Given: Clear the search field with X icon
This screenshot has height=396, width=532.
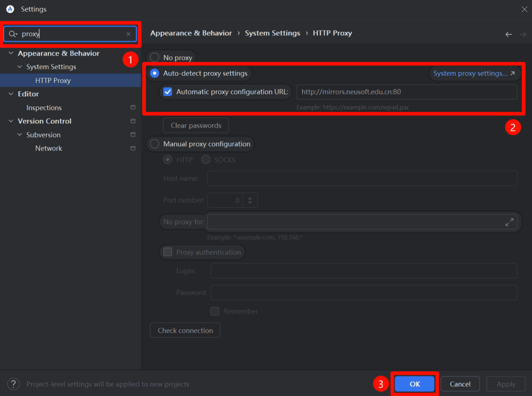Looking at the screenshot, I should (128, 34).
